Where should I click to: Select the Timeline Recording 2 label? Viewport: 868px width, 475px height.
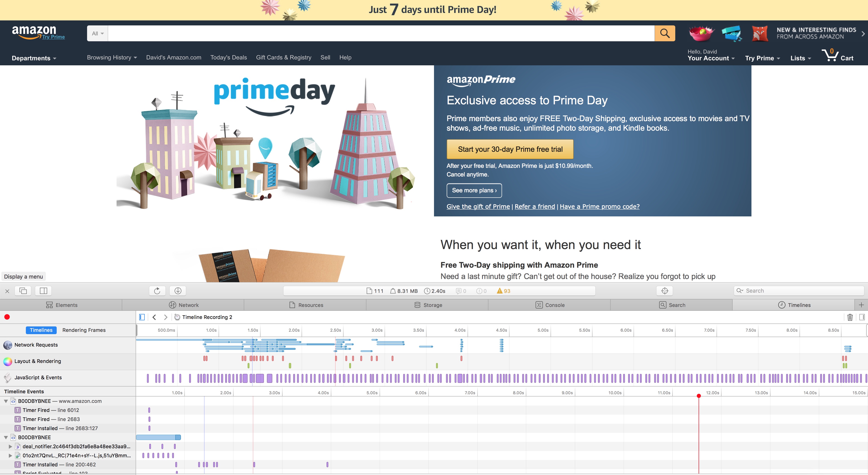pos(207,317)
